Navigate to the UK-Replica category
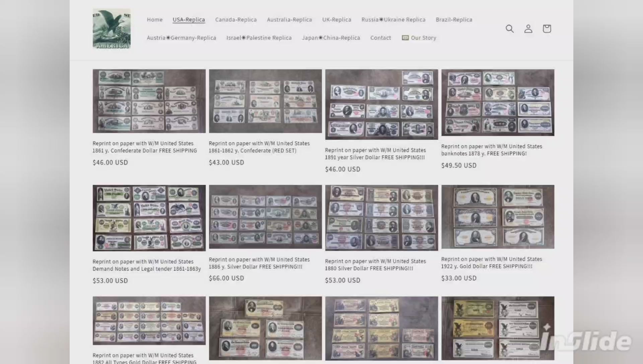This screenshot has width=643, height=364. (x=337, y=20)
